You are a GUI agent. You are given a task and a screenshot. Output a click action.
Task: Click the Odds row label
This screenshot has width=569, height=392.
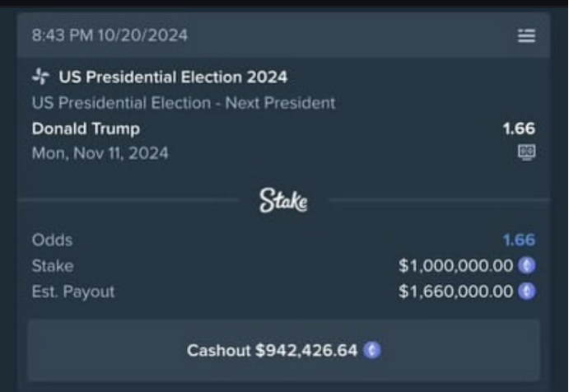(52, 240)
